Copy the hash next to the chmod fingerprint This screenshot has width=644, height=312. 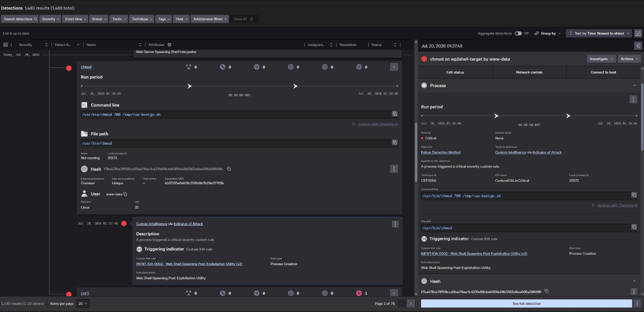[x=229, y=169]
